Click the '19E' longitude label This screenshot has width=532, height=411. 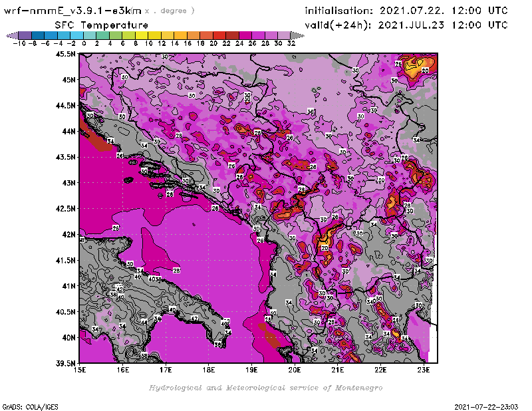tap(252, 370)
